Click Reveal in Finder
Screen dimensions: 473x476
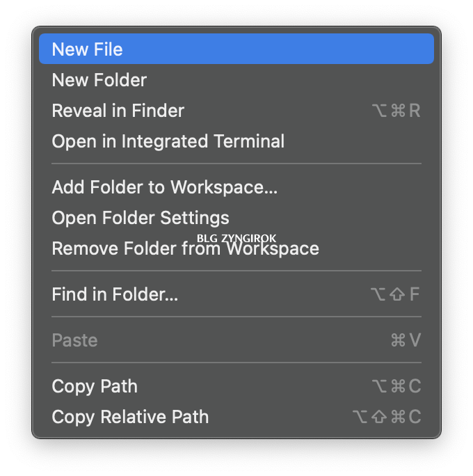coord(236,111)
